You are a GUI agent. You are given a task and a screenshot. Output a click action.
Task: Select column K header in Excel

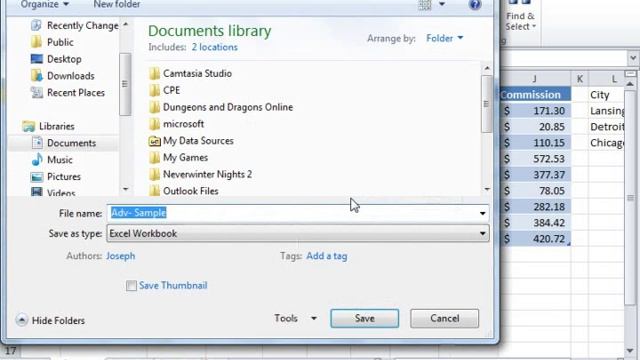(x=580, y=79)
